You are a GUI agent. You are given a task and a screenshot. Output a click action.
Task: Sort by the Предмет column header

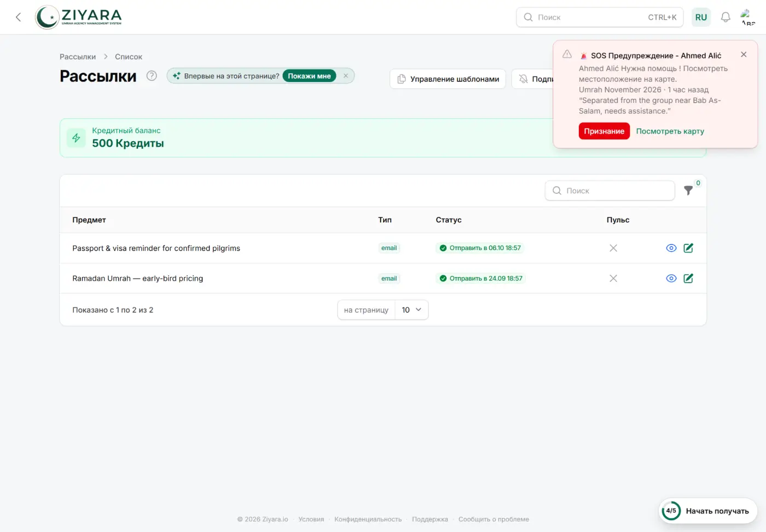(x=89, y=220)
